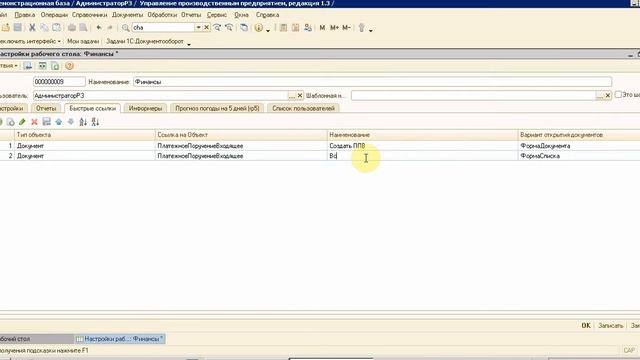Open the Правка menu

(24, 15)
